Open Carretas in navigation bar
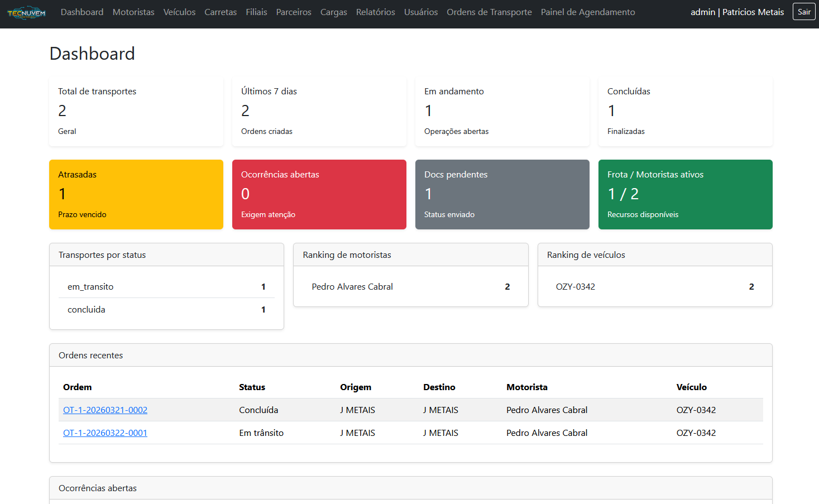Image resolution: width=819 pixels, height=504 pixels. [221, 12]
